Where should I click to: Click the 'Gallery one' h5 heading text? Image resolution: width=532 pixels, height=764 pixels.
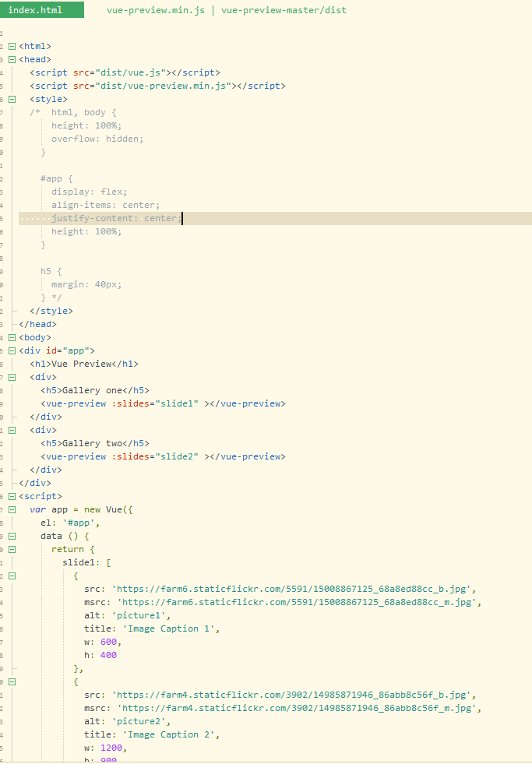coord(92,390)
